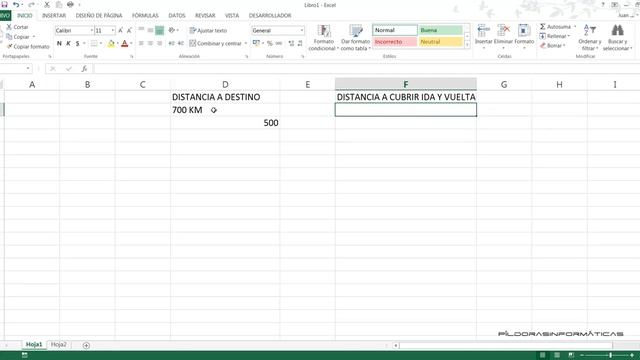Switch to DATOS ribbon tab

point(177,16)
